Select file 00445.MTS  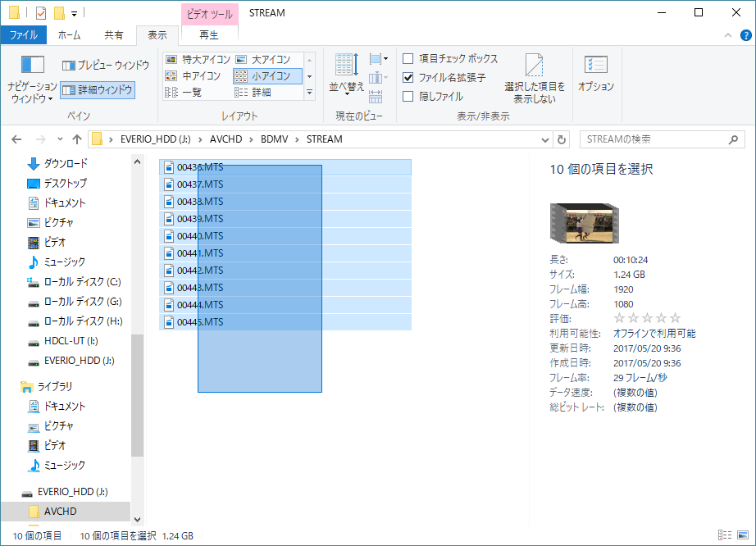(285, 322)
